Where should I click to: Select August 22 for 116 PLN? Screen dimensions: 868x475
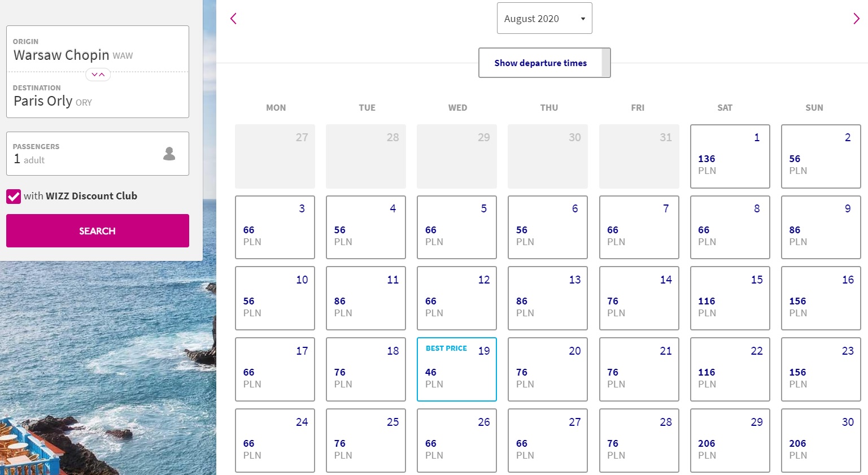pyautogui.click(x=730, y=369)
